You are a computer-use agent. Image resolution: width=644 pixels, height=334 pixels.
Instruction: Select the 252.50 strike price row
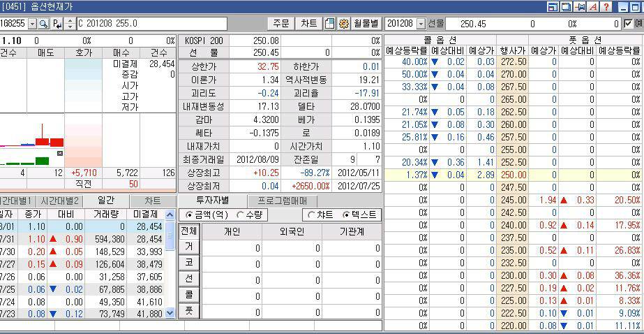pos(514,162)
